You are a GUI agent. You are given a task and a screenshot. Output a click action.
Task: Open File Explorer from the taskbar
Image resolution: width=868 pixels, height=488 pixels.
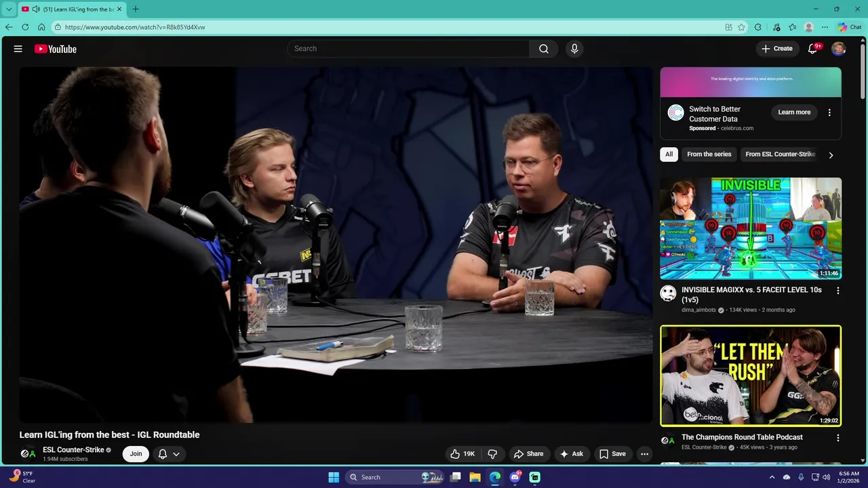tap(475, 477)
